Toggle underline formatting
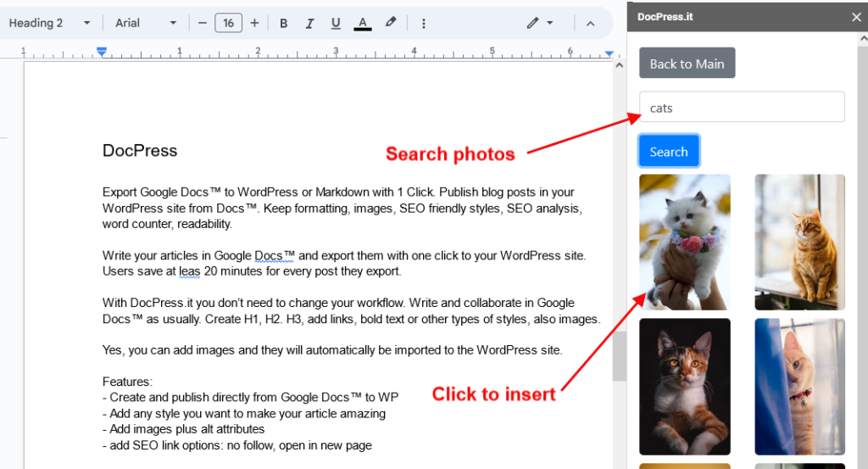Screen dimensions: 868x469 [x=336, y=23]
